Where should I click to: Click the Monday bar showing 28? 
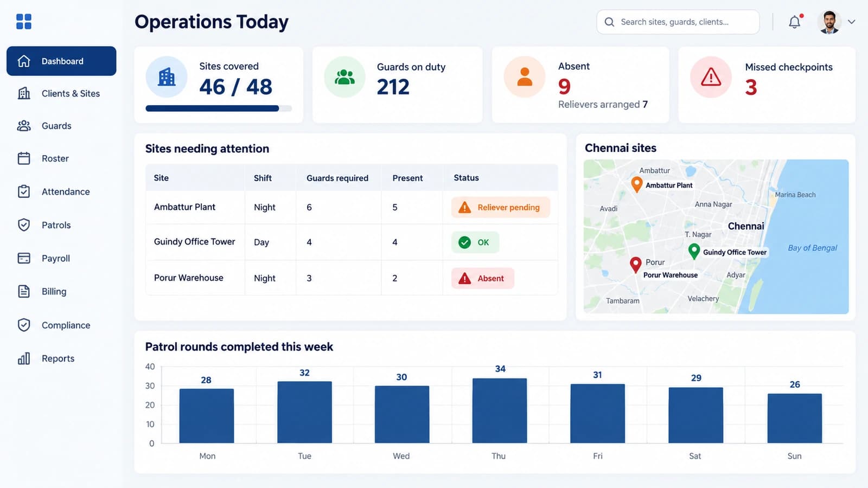tap(207, 416)
